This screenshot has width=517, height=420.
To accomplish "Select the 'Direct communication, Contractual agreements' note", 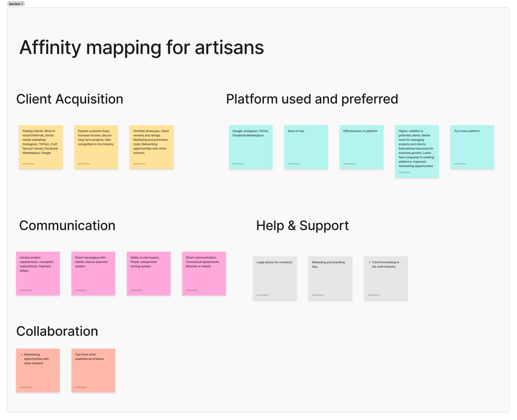I will pos(204,273).
